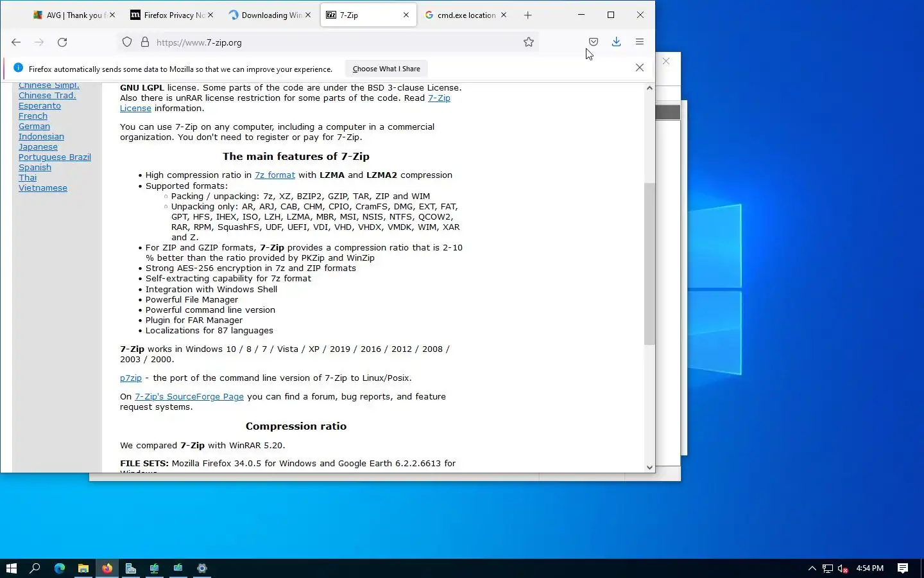Image resolution: width=924 pixels, height=578 pixels.
Task: Open French language link
Action: [x=33, y=116]
